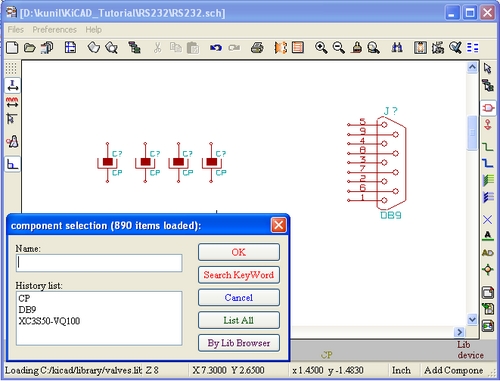Click the Zoom out magnifier icon
This screenshot has width=500, height=381.
[339, 48]
